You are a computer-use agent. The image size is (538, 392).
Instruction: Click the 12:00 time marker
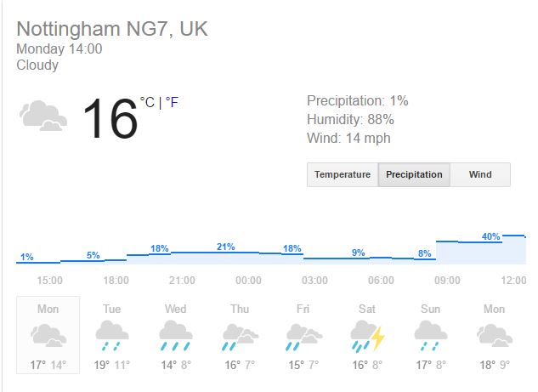click(513, 281)
